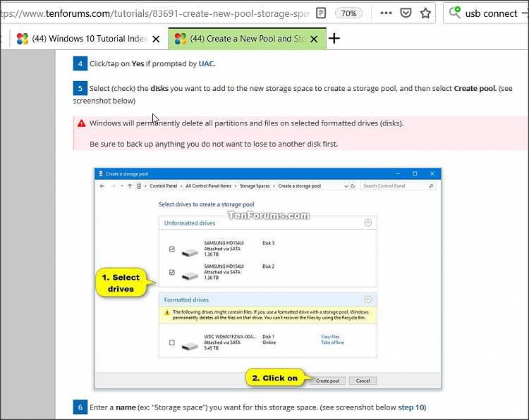Click the Disk 3 drive icon

190,252
